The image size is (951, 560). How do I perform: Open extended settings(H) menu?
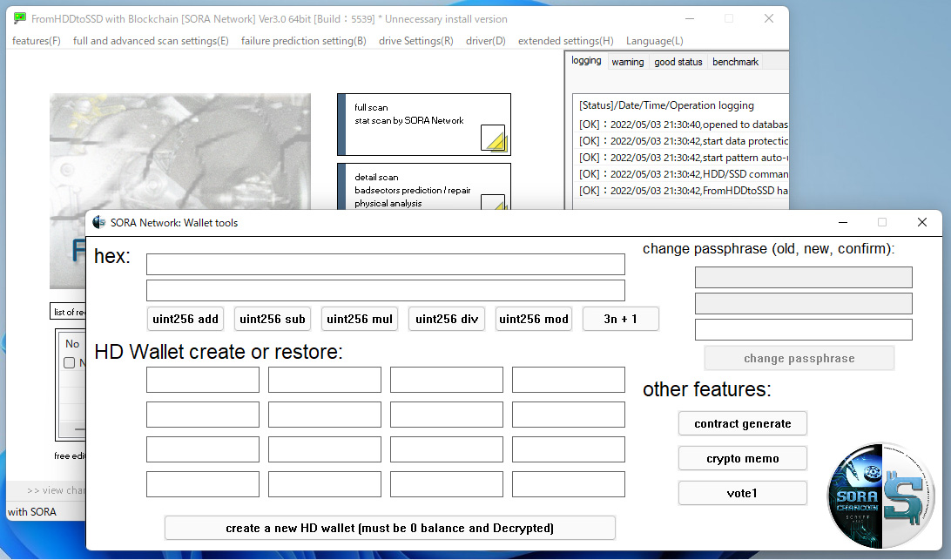566,41
